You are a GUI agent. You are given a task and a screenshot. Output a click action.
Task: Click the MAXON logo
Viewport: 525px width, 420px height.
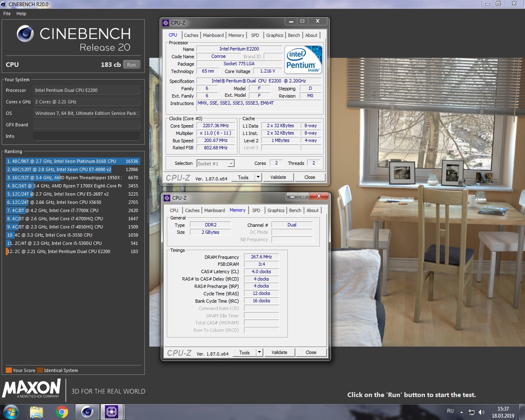point(32,388)
